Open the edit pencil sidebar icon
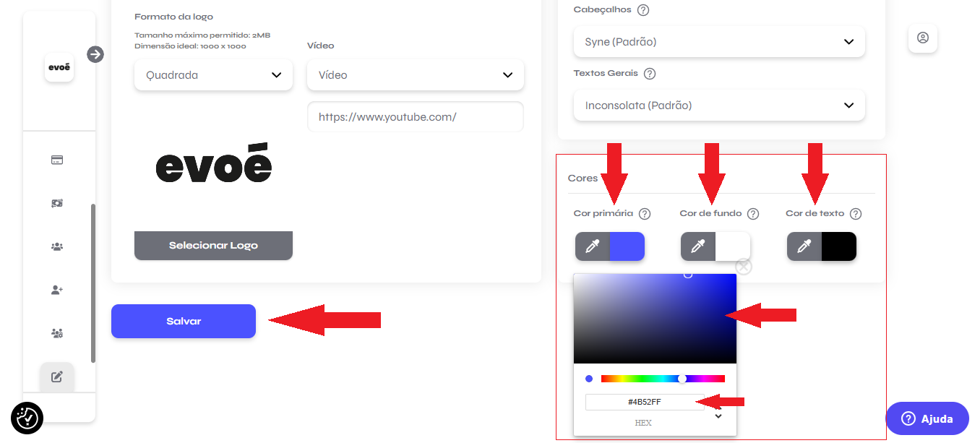Viewport: 980px width, 443px height. tap(57, 377)
